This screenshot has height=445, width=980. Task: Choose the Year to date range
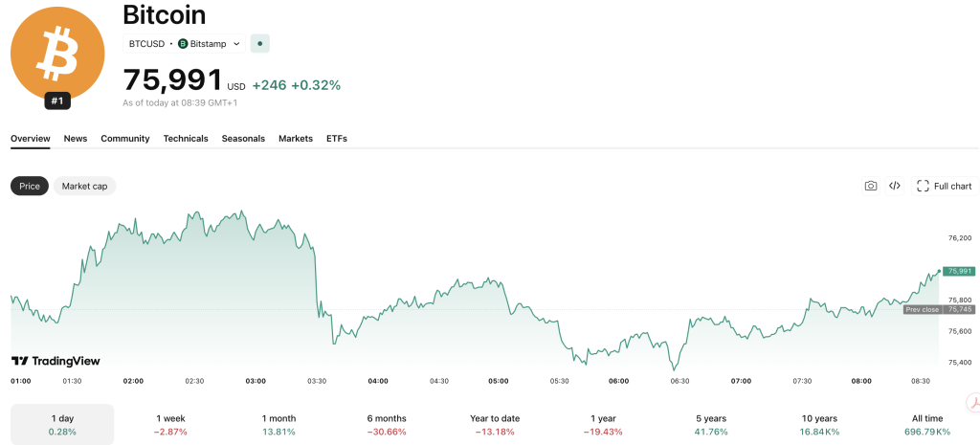[x=495, y=425]
